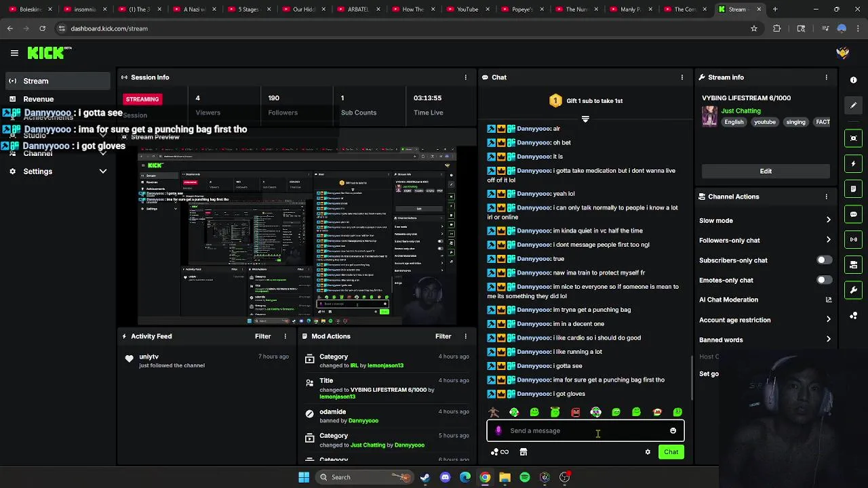Click the taskbar Search box

[366, 477]
